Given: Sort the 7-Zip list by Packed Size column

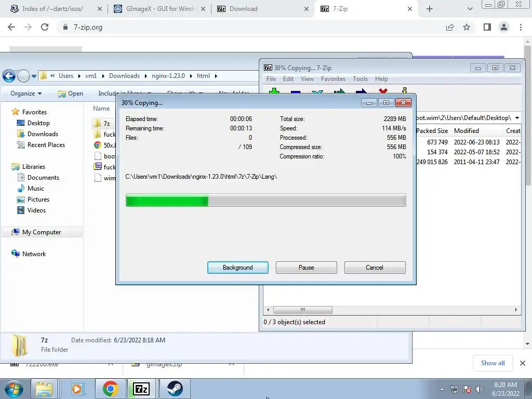Looking at the screenshot, I should 432,130.
